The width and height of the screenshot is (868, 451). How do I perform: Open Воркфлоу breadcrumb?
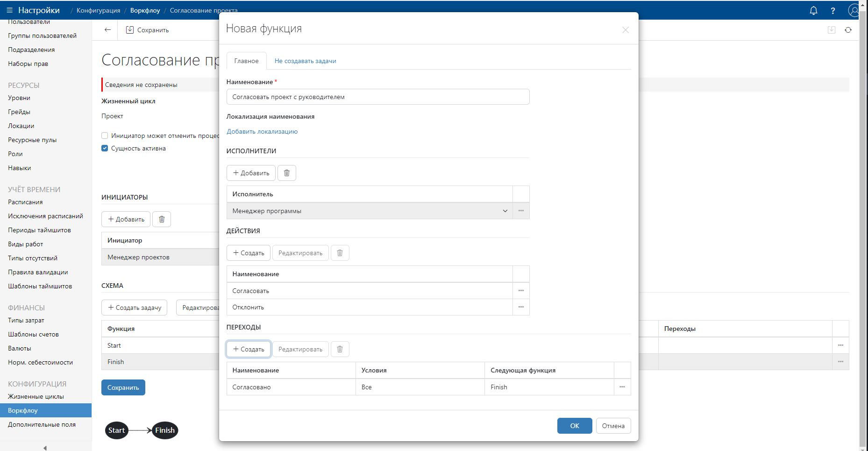145,10
